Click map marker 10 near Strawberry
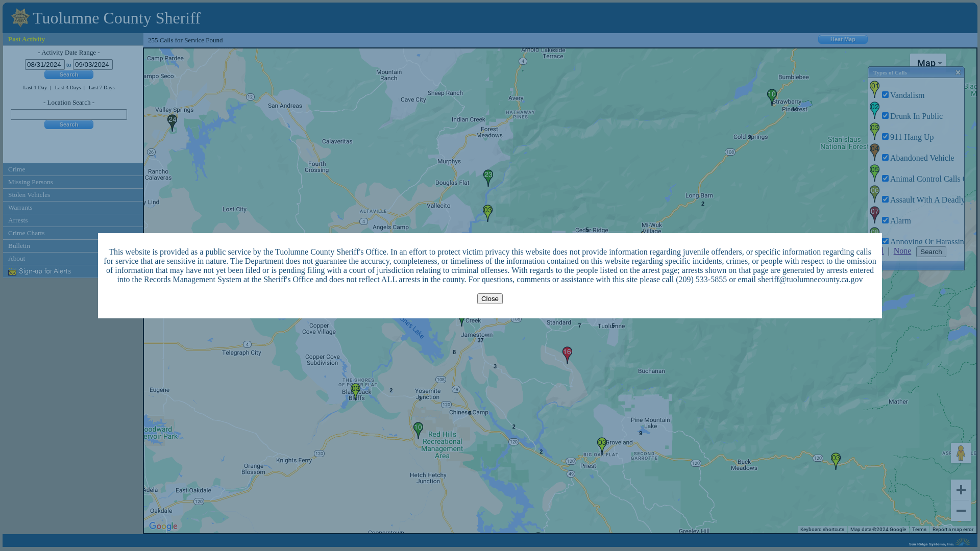 pyautogui.click(x=772, y=97)
